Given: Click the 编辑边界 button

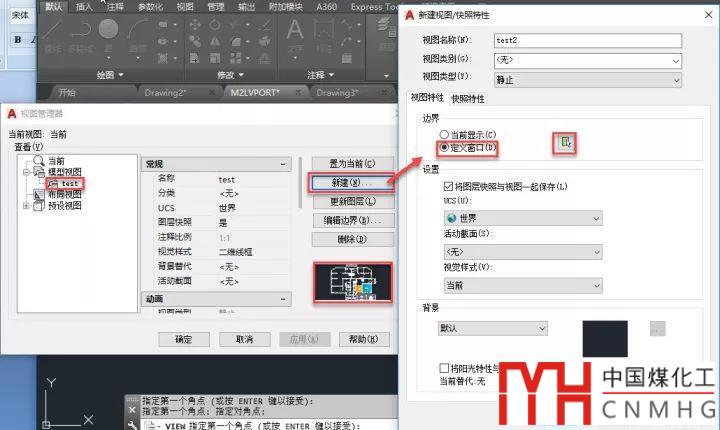Looking at the screenshot, I should pyautogui.click(x=344, y=220).
